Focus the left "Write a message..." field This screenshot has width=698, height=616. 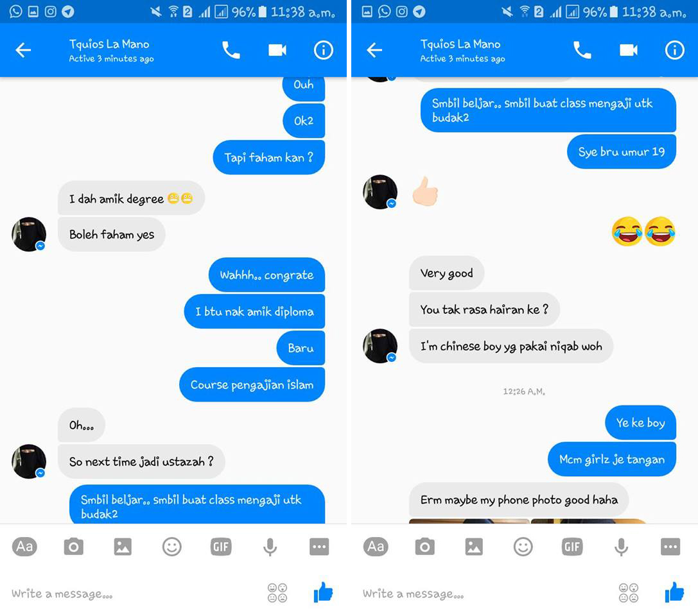134,594
